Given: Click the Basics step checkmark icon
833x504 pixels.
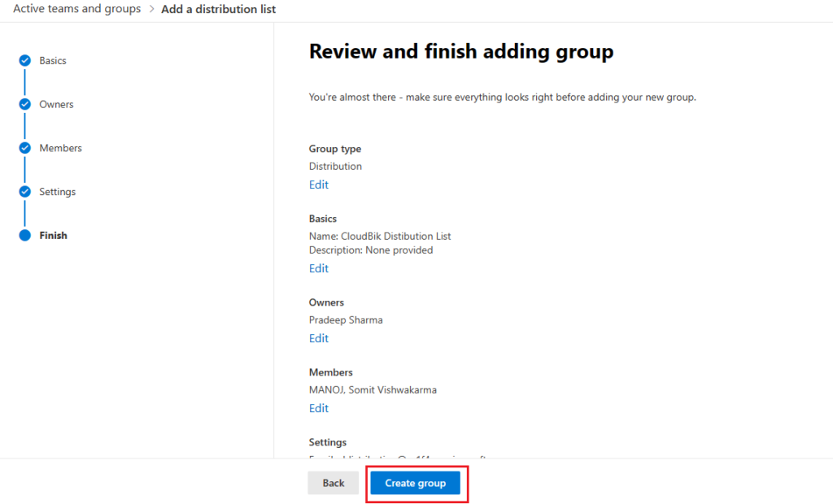Looking at the screenshot, I should click(x=24, y=60).
